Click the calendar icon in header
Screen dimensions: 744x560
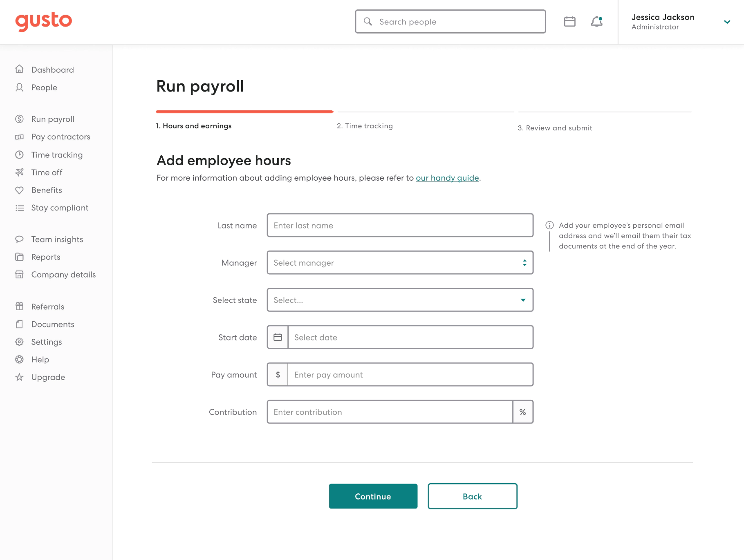coord(569,22)
